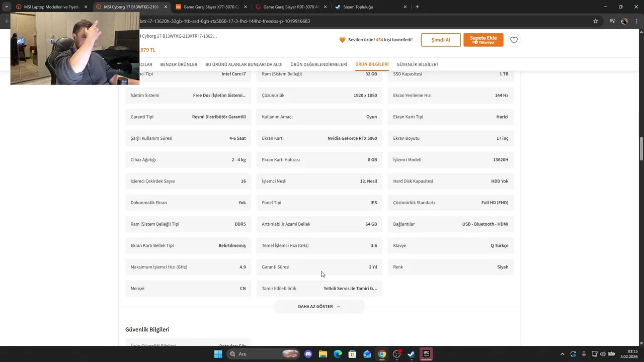
Task: Open the volume tray icon
Action: coord(602,354)
